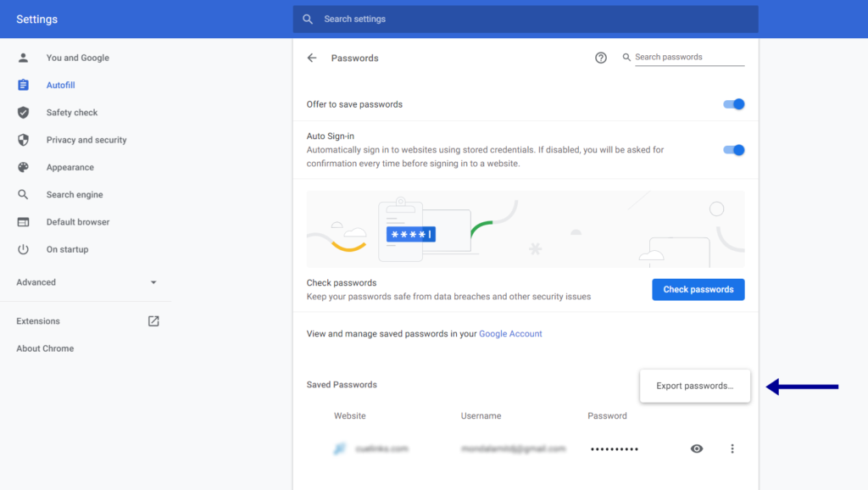Image resolution: width=868 pixels, height=490 pixels.
Task: Reveal the saved password with eye icon
Action: (697, 448)
